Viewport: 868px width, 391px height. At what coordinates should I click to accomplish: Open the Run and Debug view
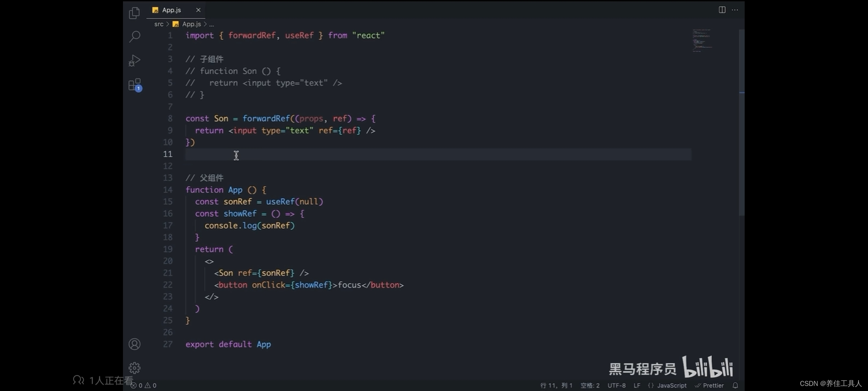pyautogui.click(x=135, y=60)
